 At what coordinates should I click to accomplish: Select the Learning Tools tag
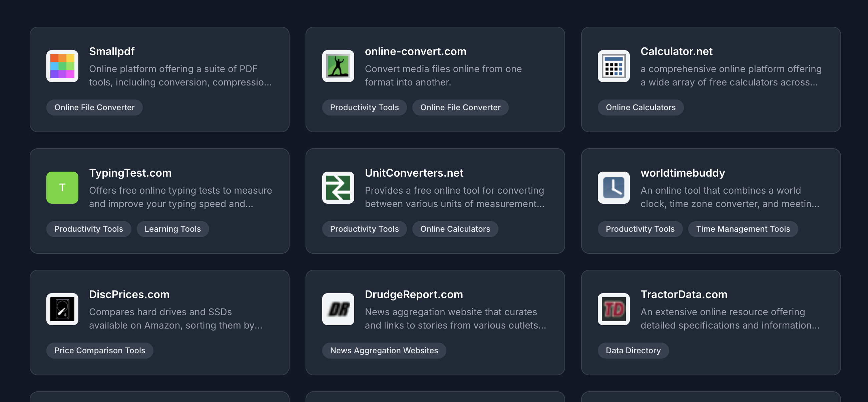[x=172, y=229]
